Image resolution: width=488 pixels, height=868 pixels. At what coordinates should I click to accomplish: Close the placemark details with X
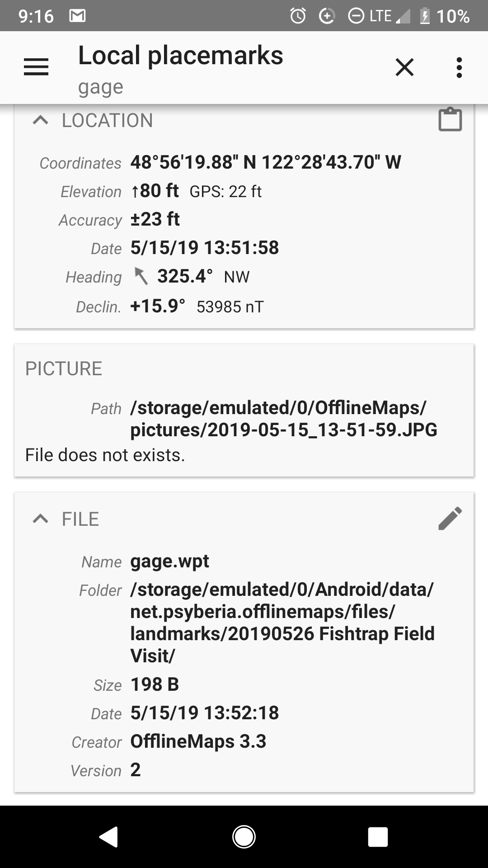coord(404,67)
